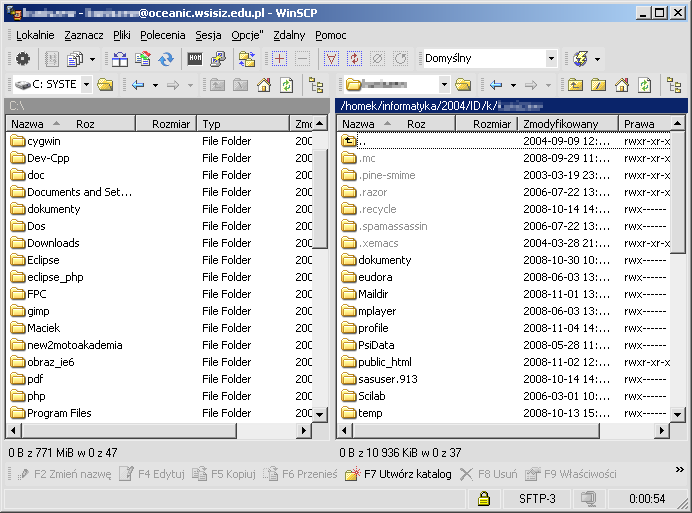This screenshot has width=692, height=513.
Task: Go to local home directory icon
Action: 264,84
